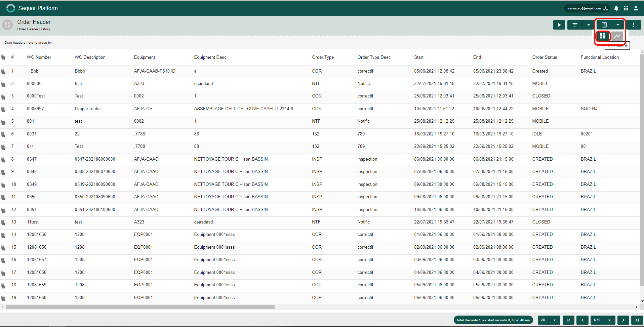Click the horizontal scrollbar right arrow
The height and width of the screenshot is (327, 644).
click(637, 307)
